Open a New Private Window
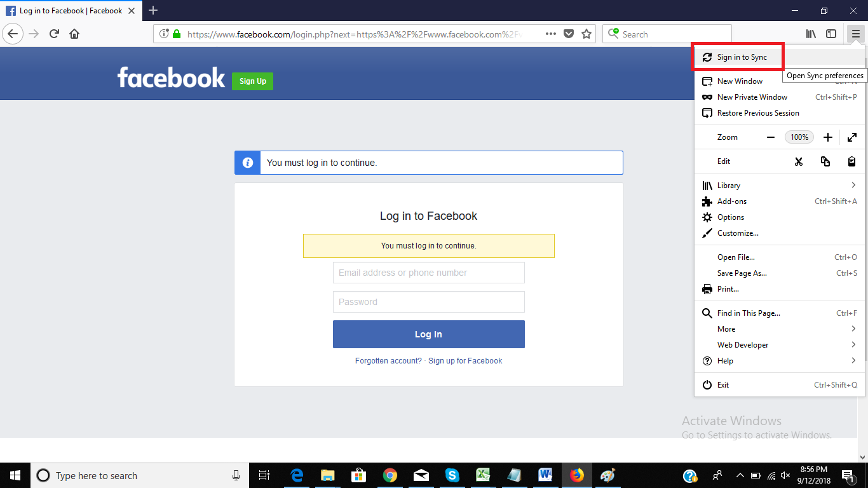The image size is (868, 488). [x=780, y=97]
